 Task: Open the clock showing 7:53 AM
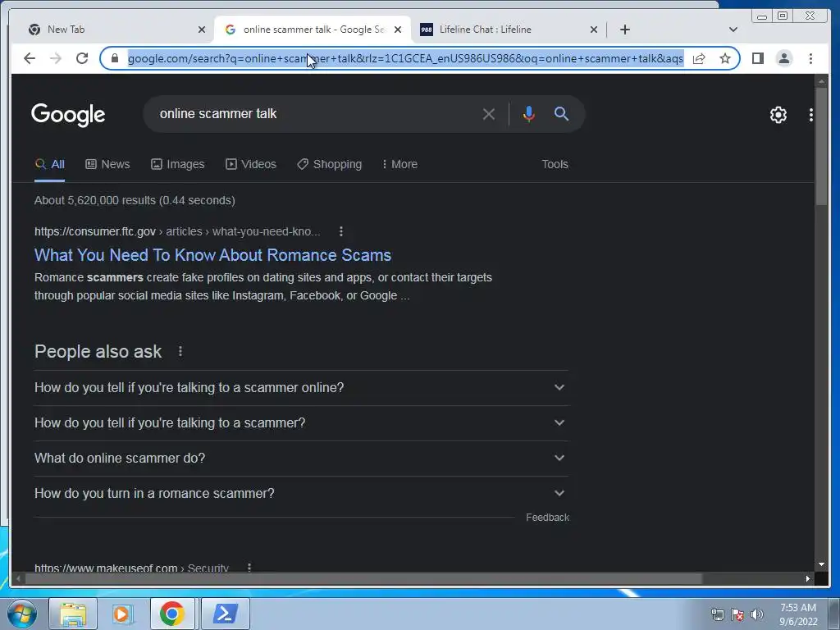[798, 614]
